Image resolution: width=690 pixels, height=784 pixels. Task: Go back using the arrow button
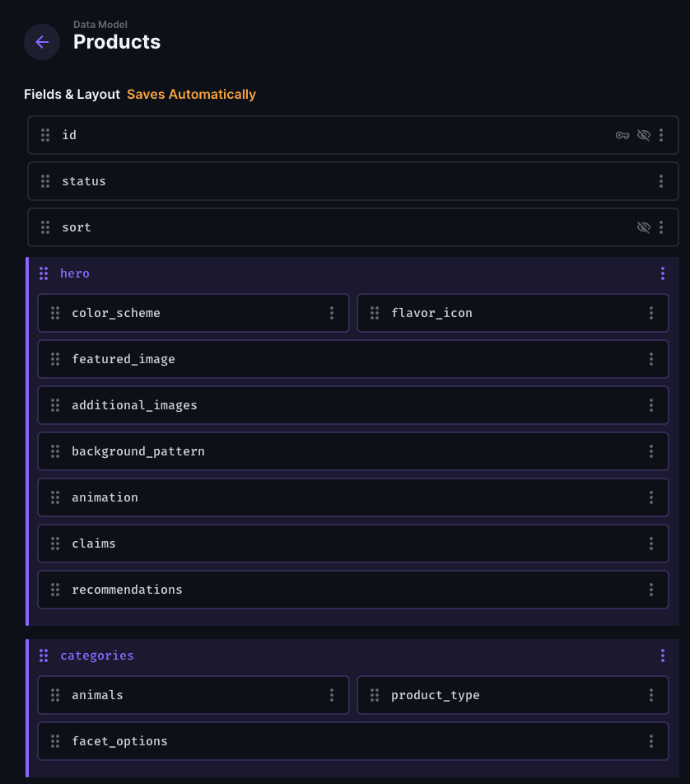tap(42, 42)
